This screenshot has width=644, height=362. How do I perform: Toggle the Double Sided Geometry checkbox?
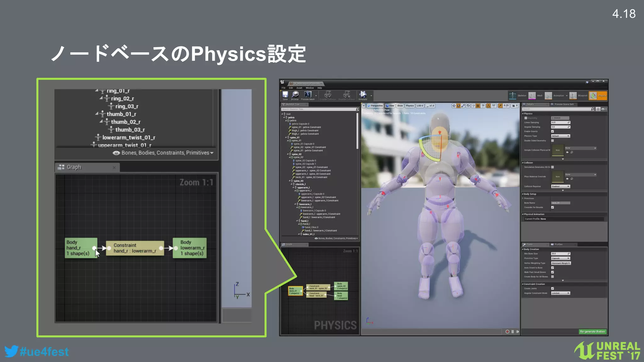pos(552,140)
